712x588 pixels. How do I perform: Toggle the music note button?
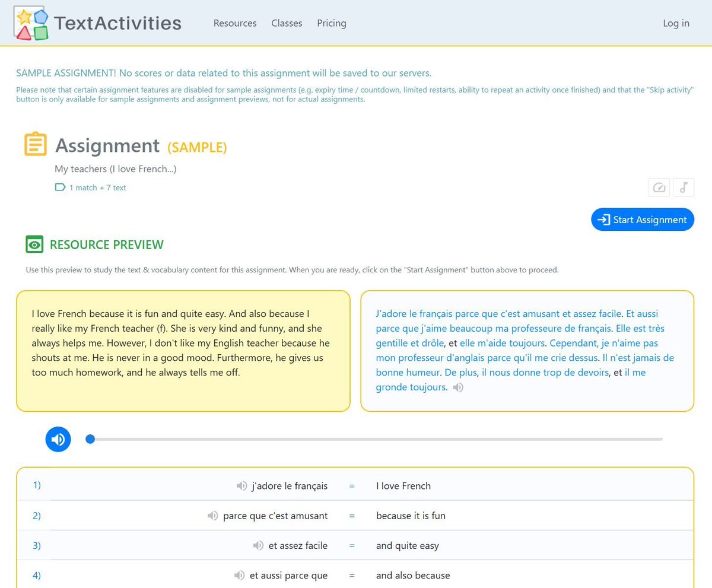point(683,187)
